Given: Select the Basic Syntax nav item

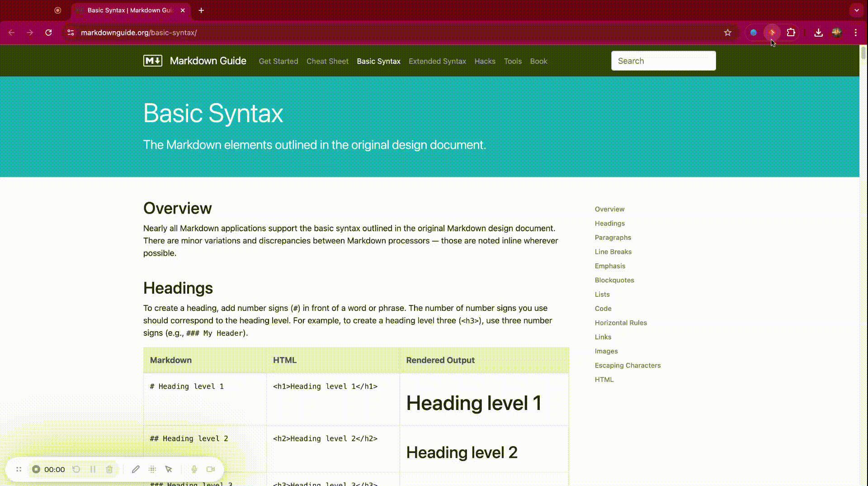Looking at the screenshot, I should [x=378, y=61].
